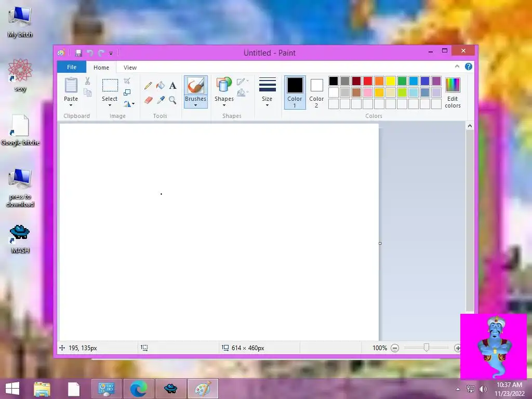The height and width of the screenshot is (399, 532).
Task: Open the Shape fill dropdown
Action: [243, 92]
